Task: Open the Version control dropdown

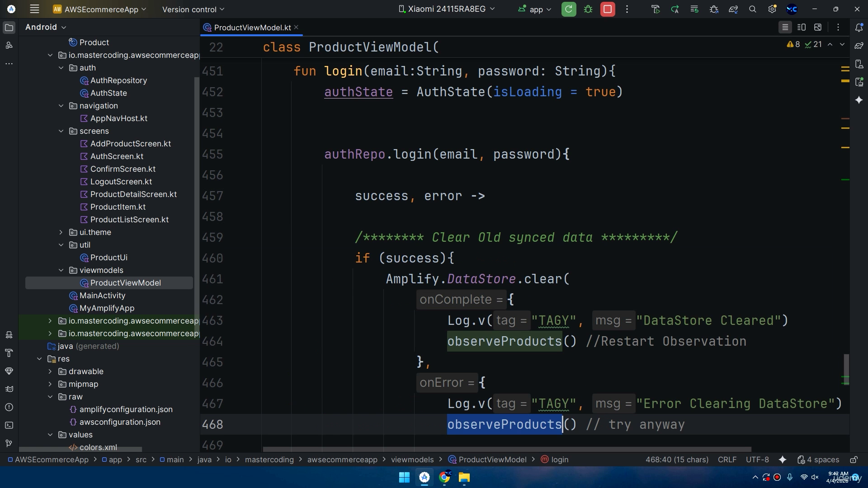Action: pos(193,9)
